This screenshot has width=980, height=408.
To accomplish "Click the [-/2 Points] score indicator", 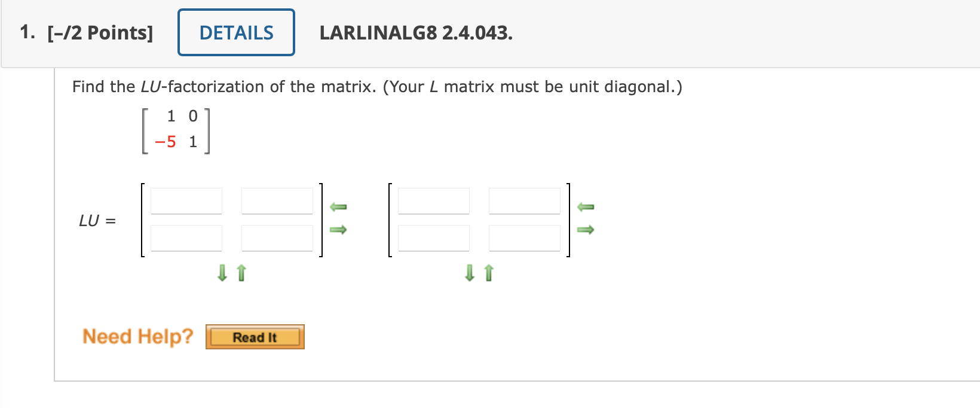I will (99, 33).
